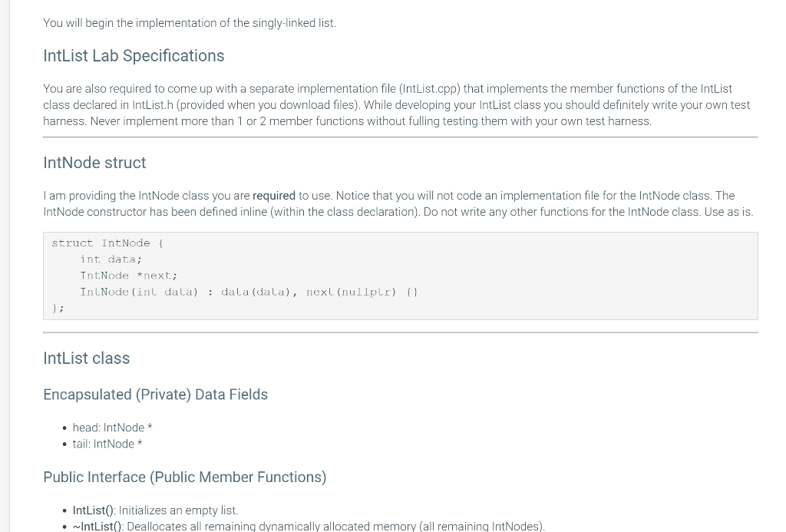Click the 'IntNode *next;' code line
Image resolution: width=786 pixels, height=532 pixels.
129,276
